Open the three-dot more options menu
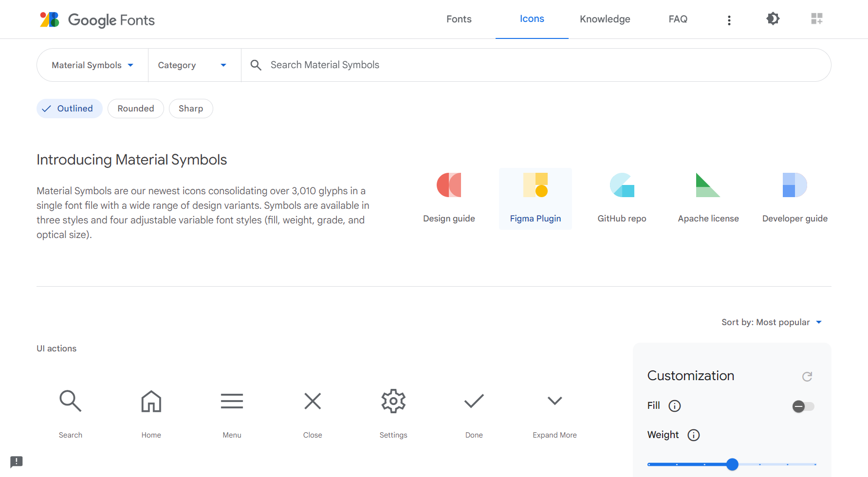The width and height of the screenshot is (868, 477). click(729, 20)
